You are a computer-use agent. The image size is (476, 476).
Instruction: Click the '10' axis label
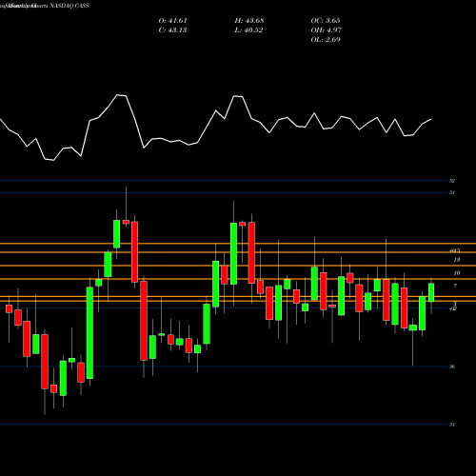pyautogui.click(x=457, y=273)
